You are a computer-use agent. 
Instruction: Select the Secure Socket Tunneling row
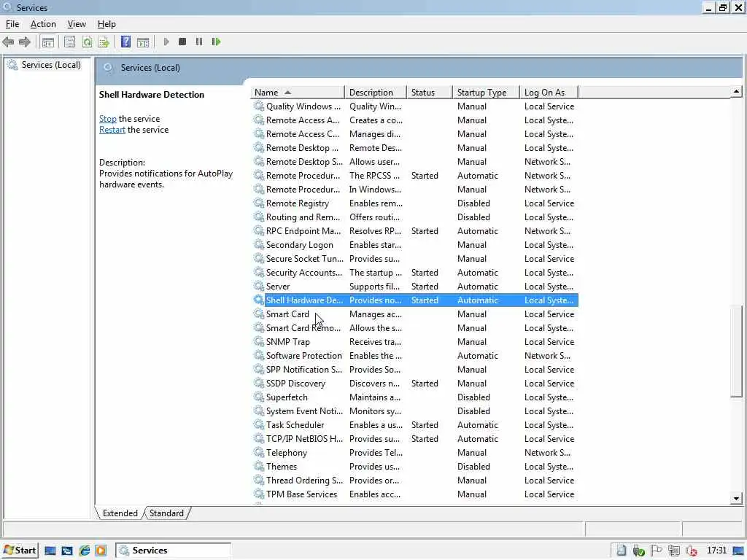(414, 259)
